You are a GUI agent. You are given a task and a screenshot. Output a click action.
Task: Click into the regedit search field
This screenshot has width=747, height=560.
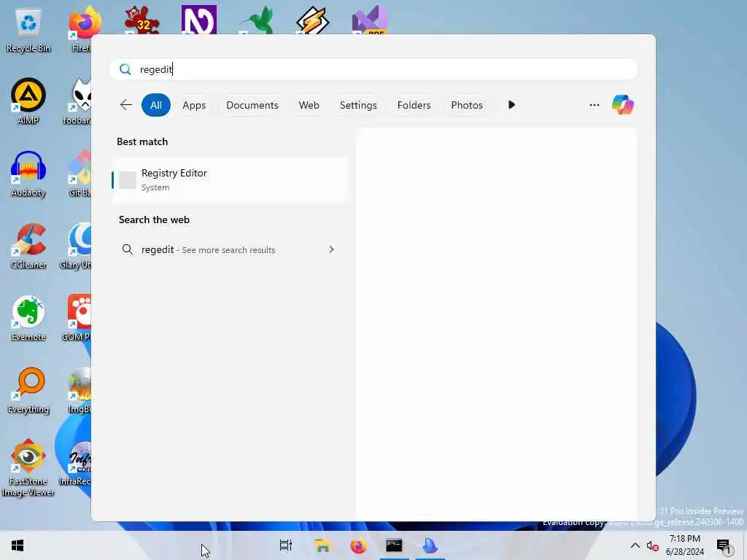click(373, 69)
